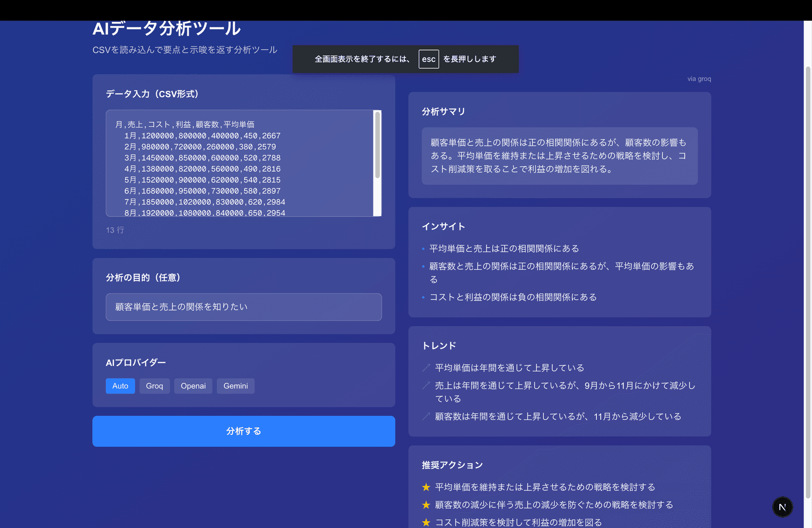Select Openai as the AI provider

(193, 386)
